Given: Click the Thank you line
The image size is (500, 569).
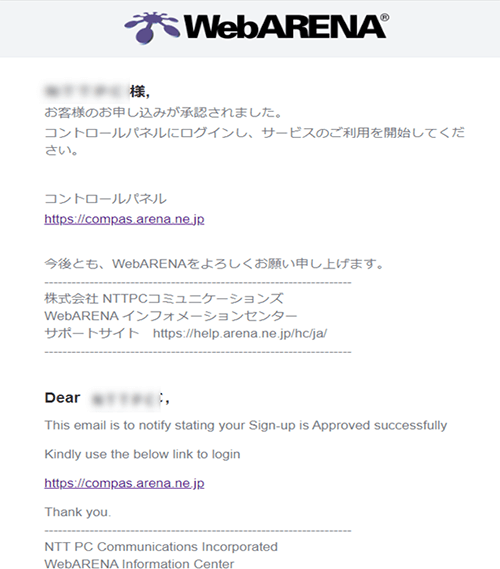Looking at the screenshot, I should (x=78, y=512).
